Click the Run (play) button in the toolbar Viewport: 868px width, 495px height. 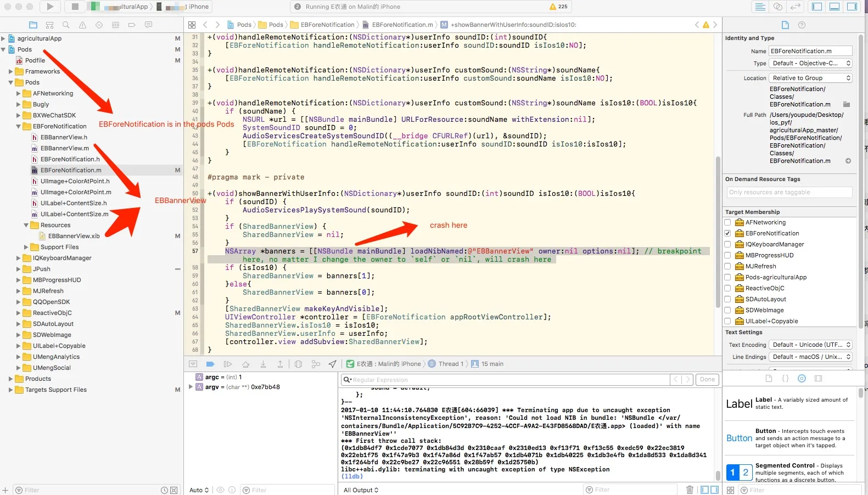click(50, 7)
